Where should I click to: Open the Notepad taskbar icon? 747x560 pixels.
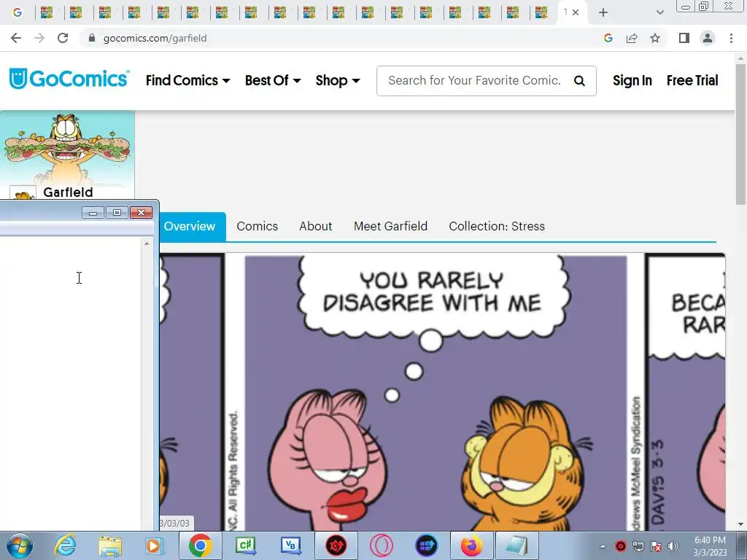point(517,545)
